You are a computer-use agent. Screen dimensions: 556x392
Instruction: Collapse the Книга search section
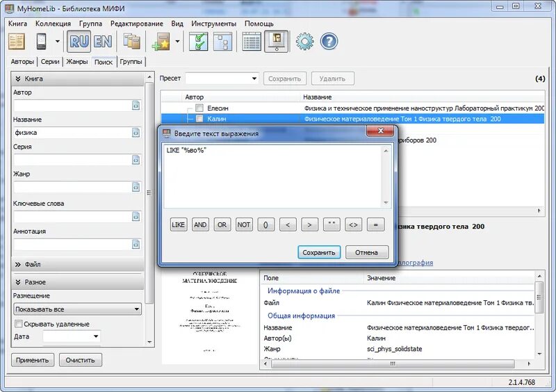coord(77,79)
